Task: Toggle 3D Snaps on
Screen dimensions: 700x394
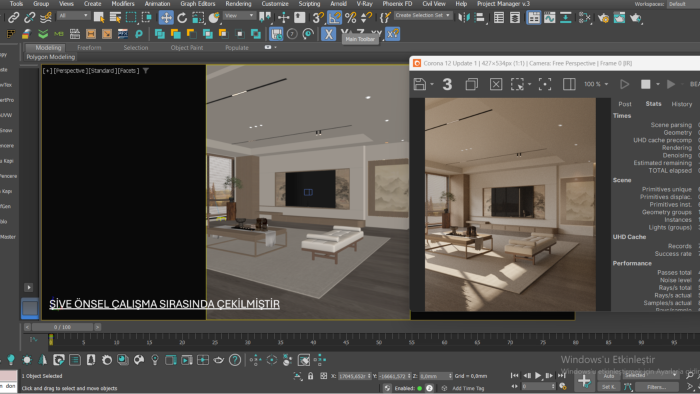Action: 318,18
